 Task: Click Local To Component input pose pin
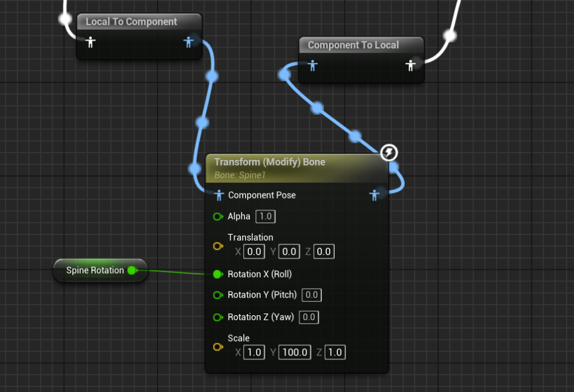90,42
